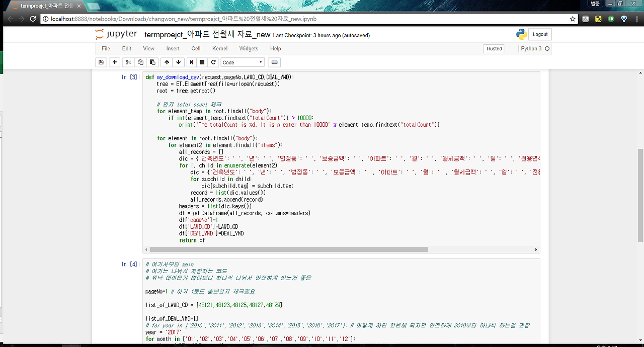Copy selected cells icon

pyautogui.click(x=140, y=62)
